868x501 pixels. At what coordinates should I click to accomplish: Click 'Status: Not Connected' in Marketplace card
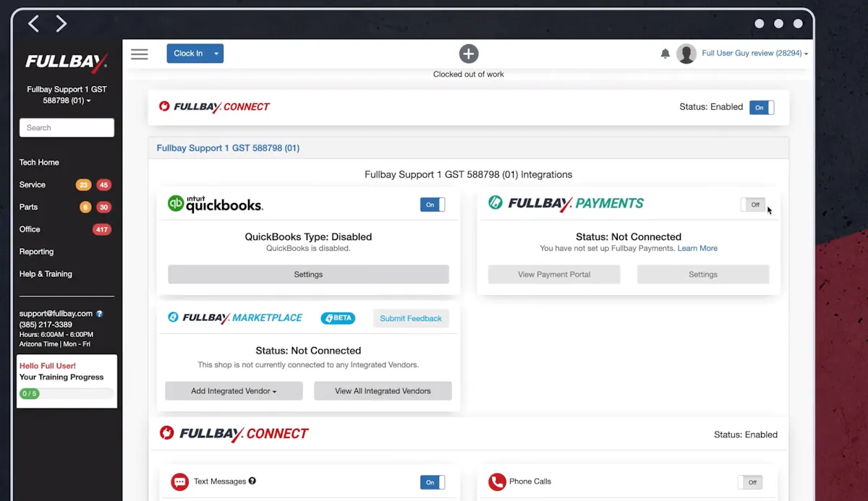pyautogui.click(x=308, y=351)
